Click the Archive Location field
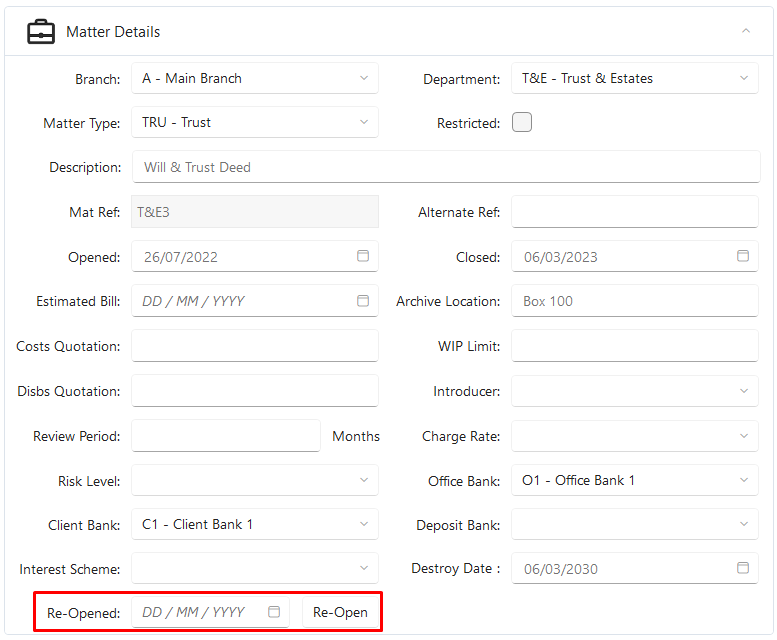The width and height of the screenshot is (777, 640). coord(635,301)
